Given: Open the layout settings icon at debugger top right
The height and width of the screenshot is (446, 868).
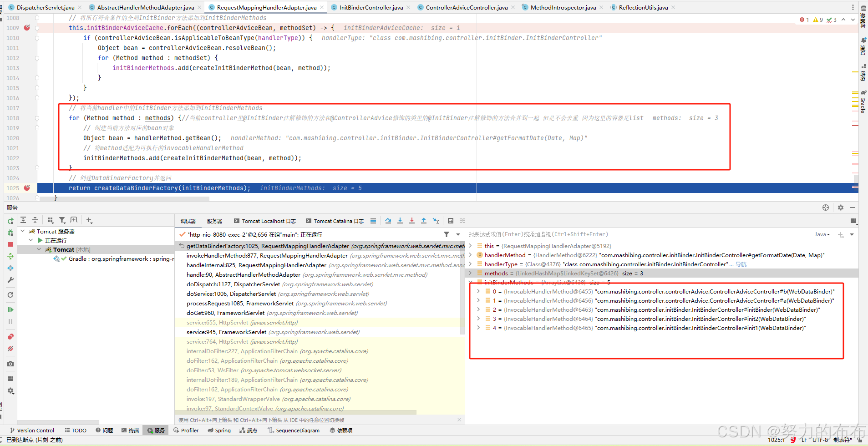Looking at the screenshot, I should 854,221.
